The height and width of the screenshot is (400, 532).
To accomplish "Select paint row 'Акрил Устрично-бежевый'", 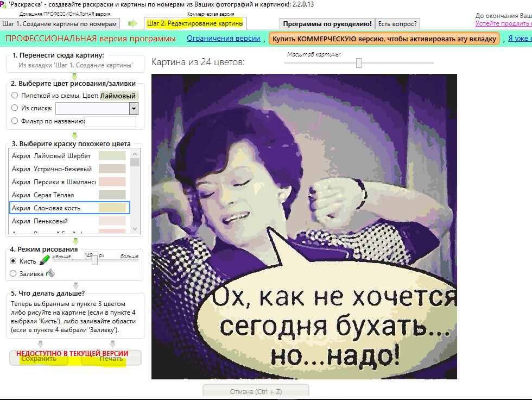I will click(69, 169).
